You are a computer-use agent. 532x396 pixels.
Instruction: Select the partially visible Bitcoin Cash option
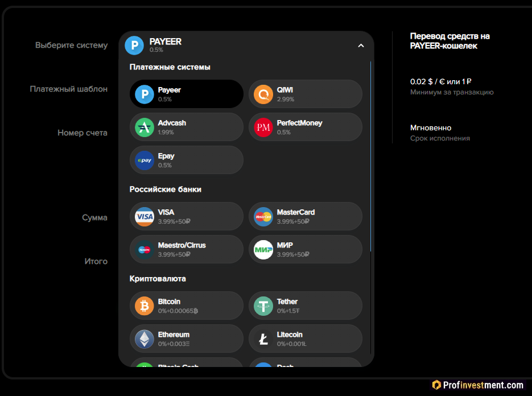[x=187, y=364]
